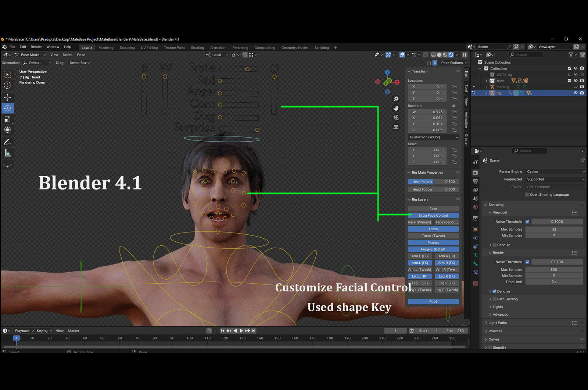The height and width of the screenshot is (390, 588).
Task: Enable Open Shading Language checkbox
Action: pyautogui.click(x=527, y=195)
